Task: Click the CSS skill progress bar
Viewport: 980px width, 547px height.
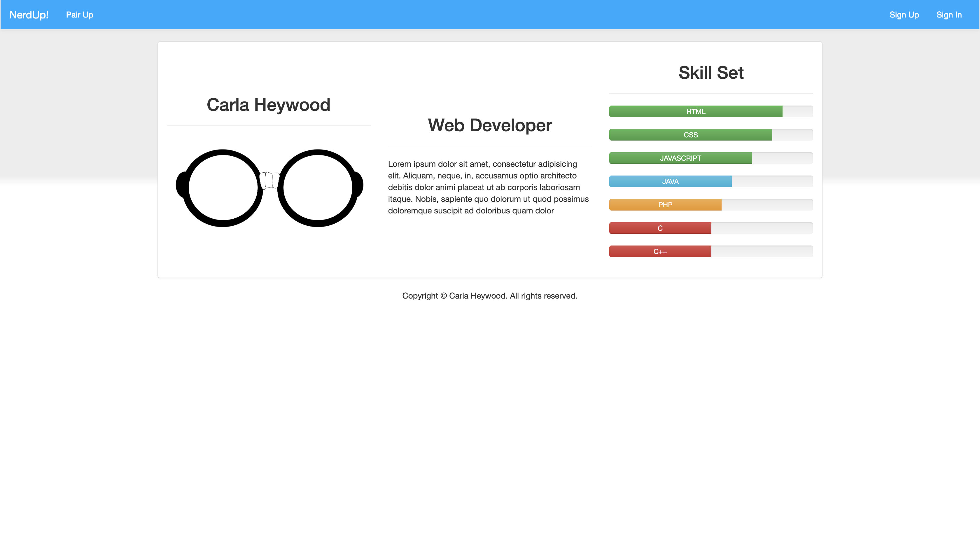Action: coord(690,135)
